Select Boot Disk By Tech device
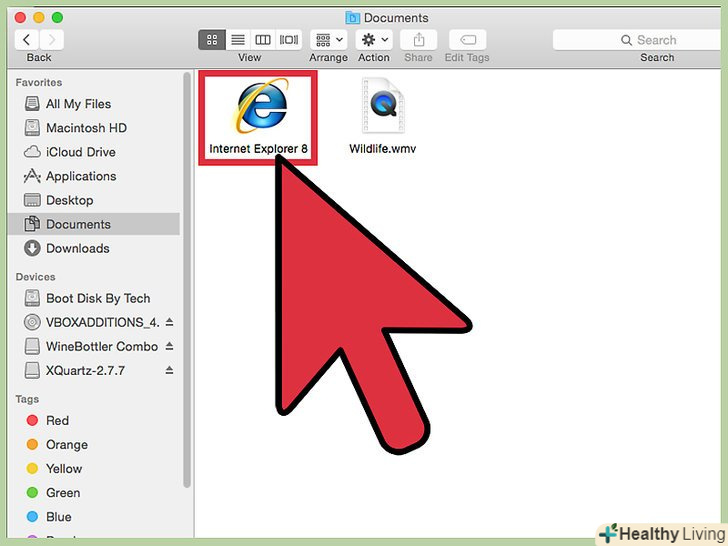This screenshot has height=546, width=728. (x=93, y=298)
